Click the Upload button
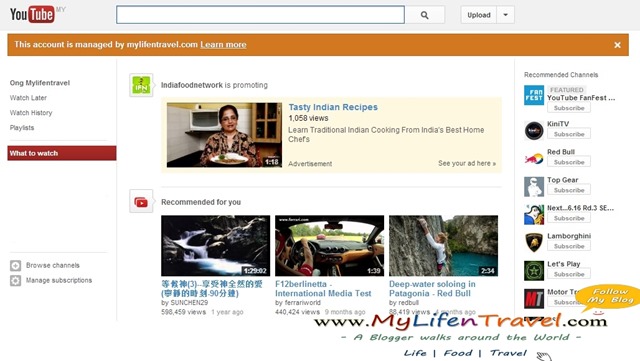Screen dimensions: 640x361 click(x=479, y=15)
